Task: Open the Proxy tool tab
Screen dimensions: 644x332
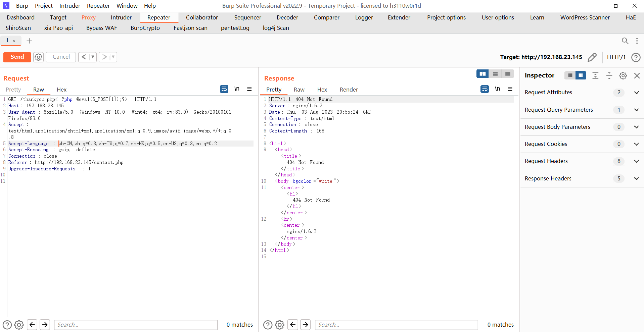Action: [x=89, y=17]
